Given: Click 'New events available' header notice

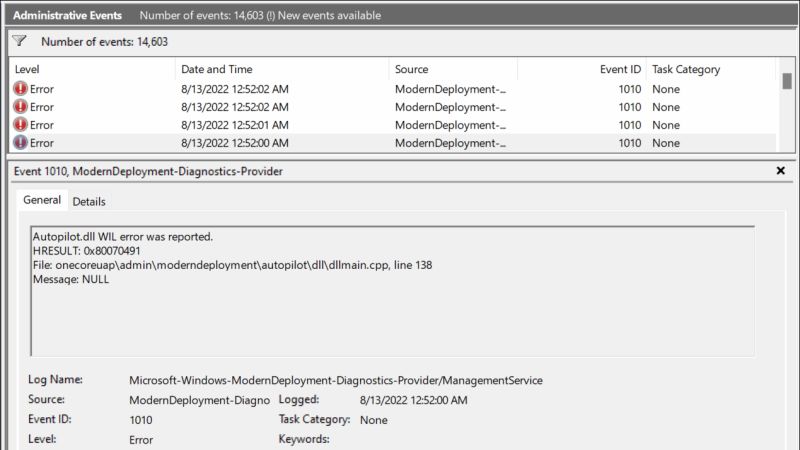Looking at the screenshot, I should coord(329,15).
